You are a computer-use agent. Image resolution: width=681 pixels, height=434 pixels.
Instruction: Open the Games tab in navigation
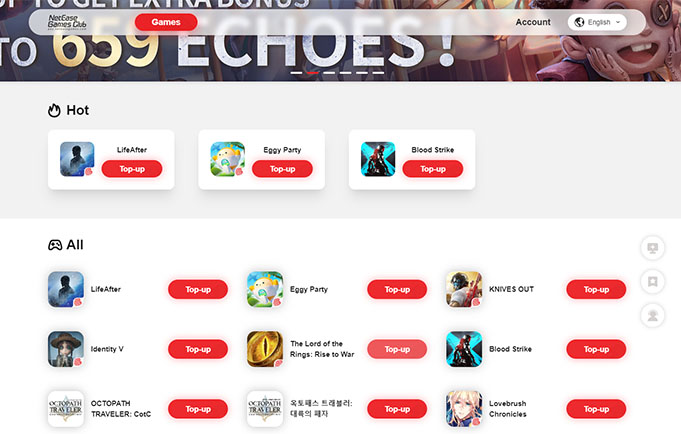pos(166,22)
